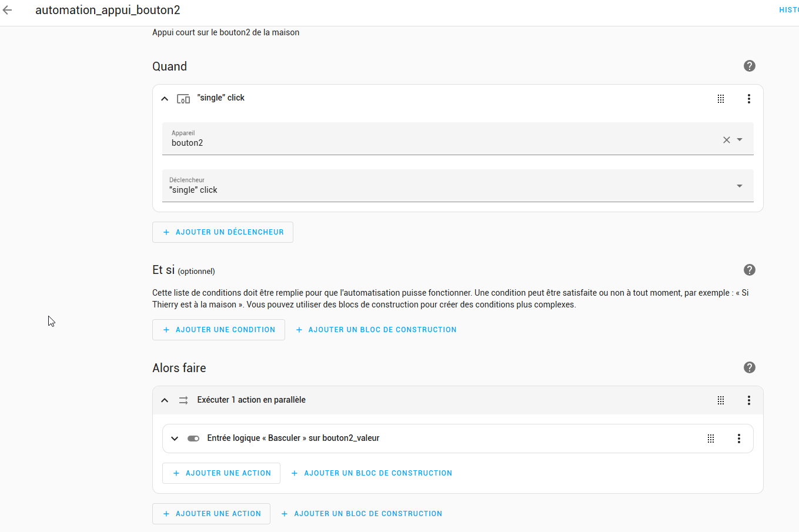Grab the parallel action reorder handle

tap(721, 400)
